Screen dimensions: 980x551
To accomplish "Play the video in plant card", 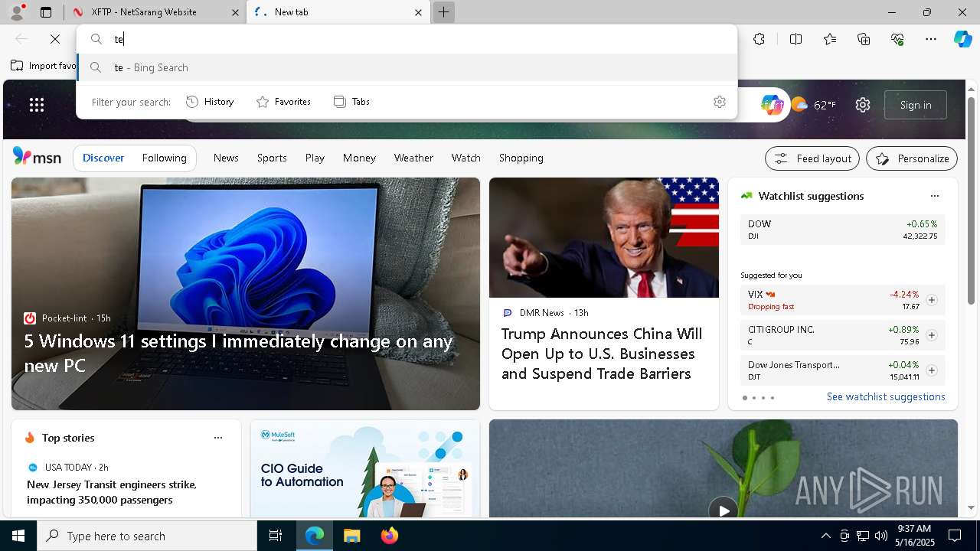I will click(724, 510).
